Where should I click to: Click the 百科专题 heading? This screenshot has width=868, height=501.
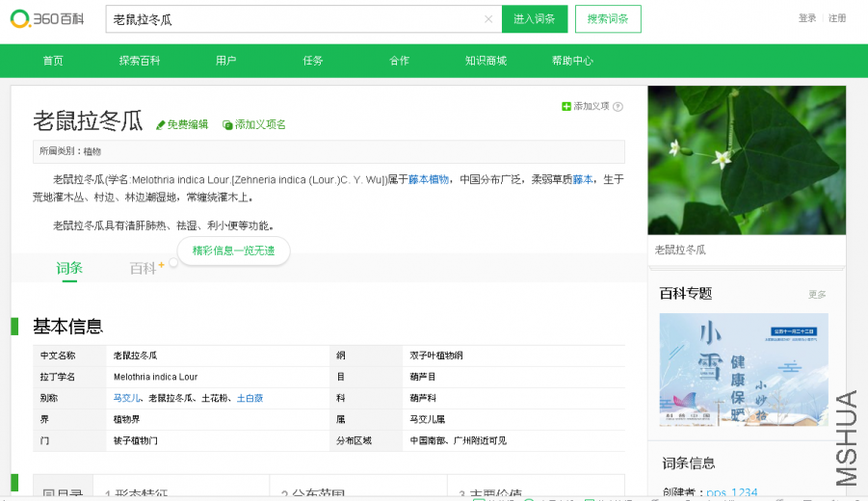point(686,294)
